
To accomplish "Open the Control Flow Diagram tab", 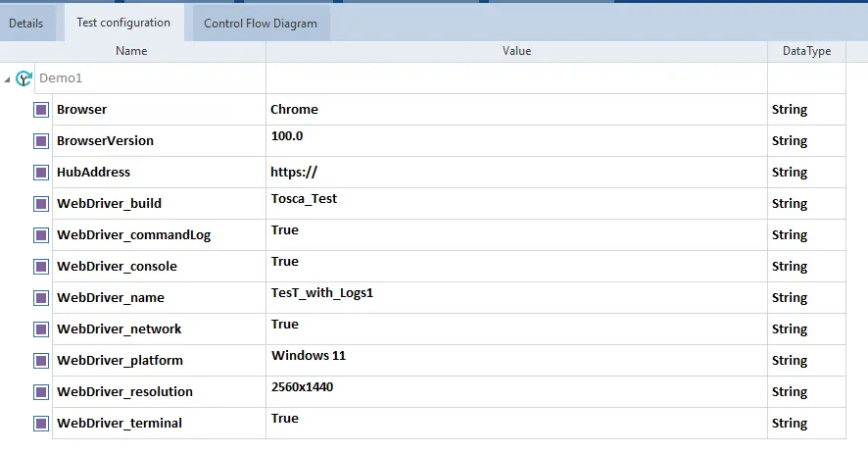I will click(x=261, y=24).
